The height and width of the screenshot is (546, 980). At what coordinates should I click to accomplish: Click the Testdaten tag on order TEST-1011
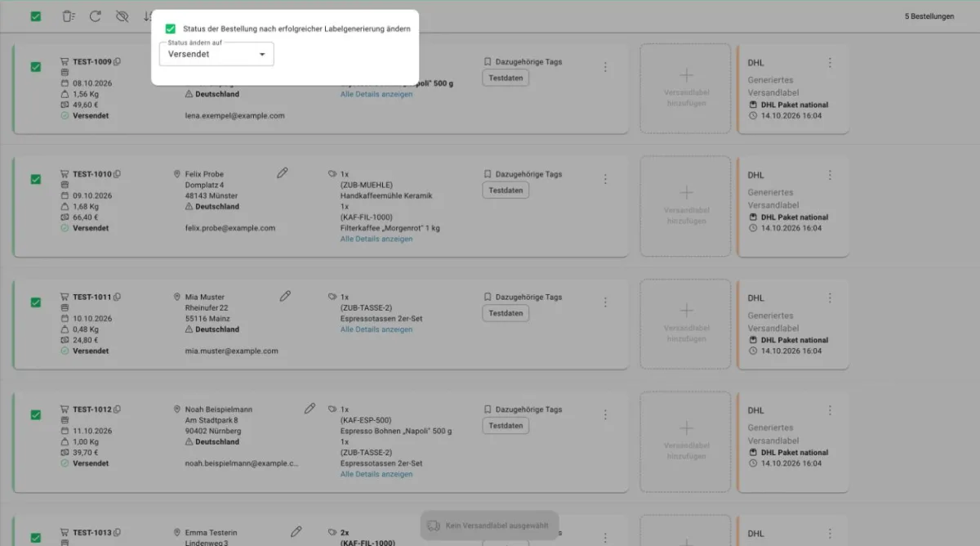(506, 313)
